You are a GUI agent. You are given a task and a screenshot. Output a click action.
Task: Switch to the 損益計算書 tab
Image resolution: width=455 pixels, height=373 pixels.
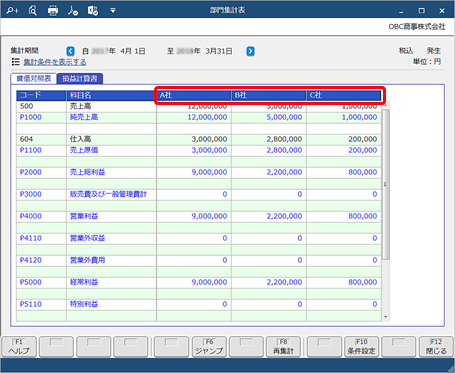click(x=80, y=79)
